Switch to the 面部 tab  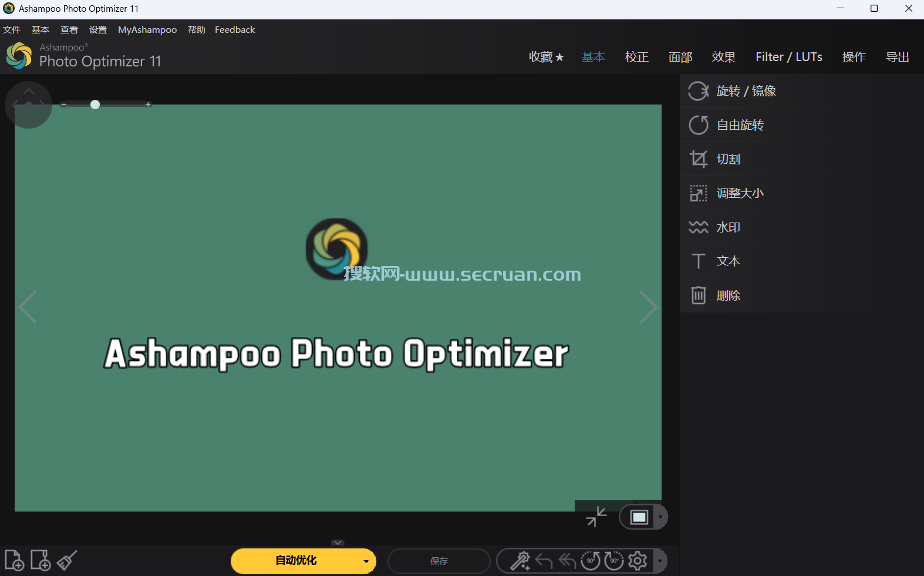pyautogui.click(x=680, y=57)
